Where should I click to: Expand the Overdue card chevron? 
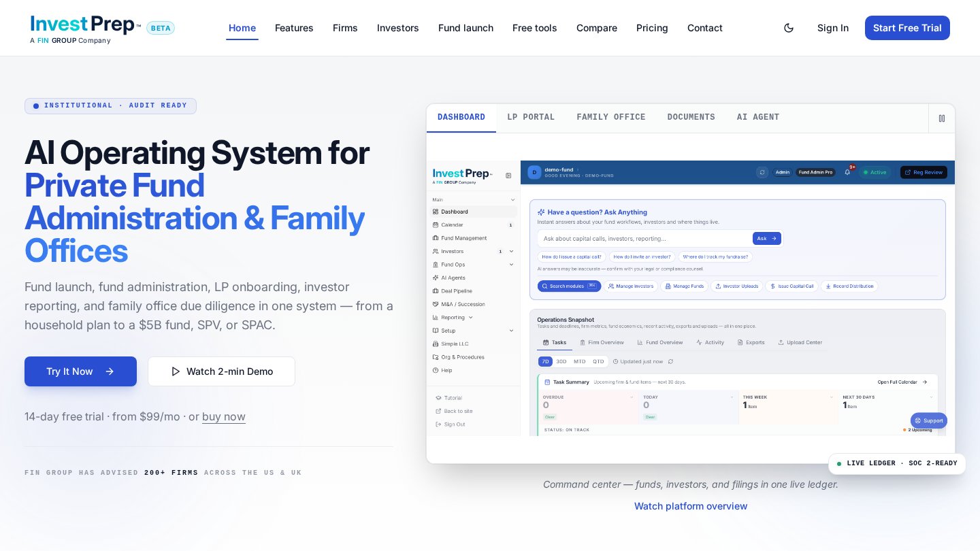point(632,397)
